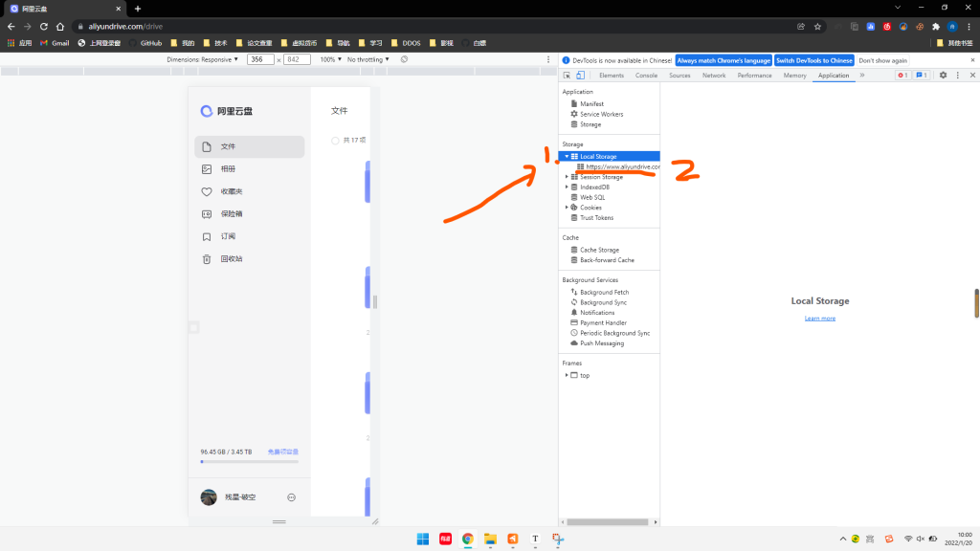Open Periodic Background Sync service

coord(614,333)
